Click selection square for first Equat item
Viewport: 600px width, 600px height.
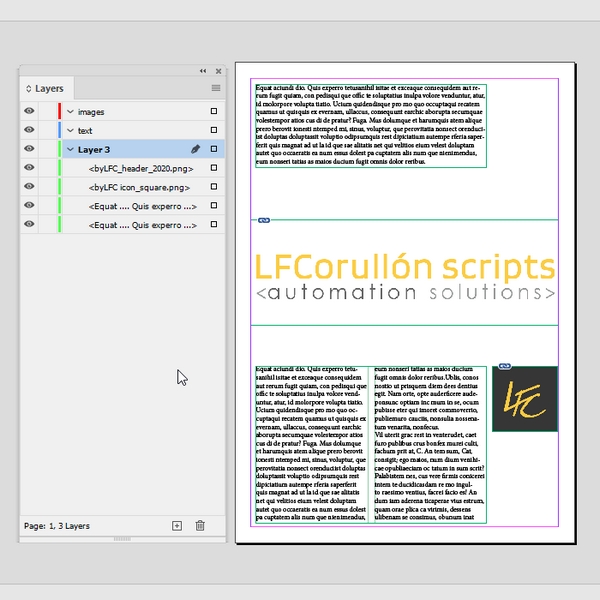(x=214, y=205)
